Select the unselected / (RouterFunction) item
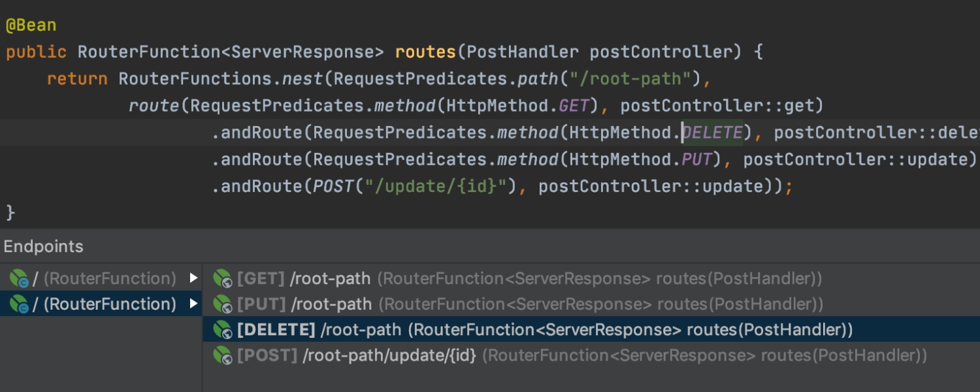The width and height of the screenshot is (980, 392). point(101,279)
